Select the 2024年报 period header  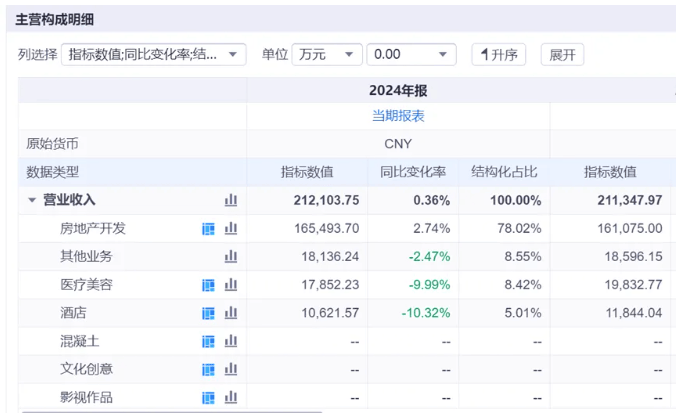[398, 91]
